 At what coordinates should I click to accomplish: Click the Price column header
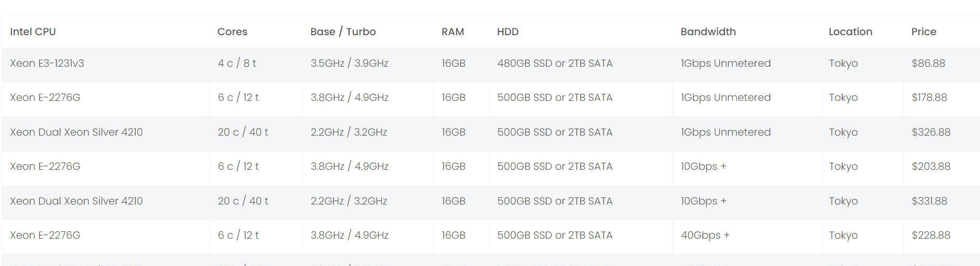923,32
